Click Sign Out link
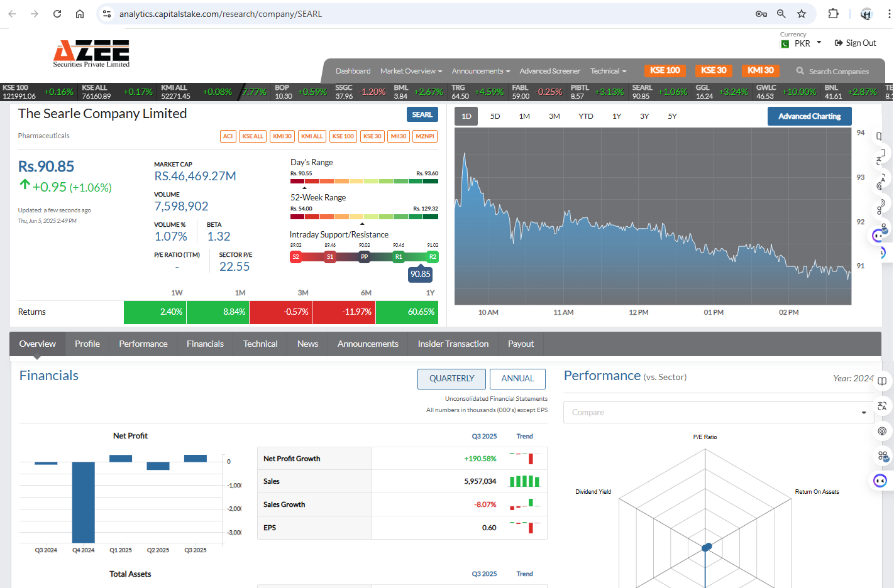 point(855,43)
